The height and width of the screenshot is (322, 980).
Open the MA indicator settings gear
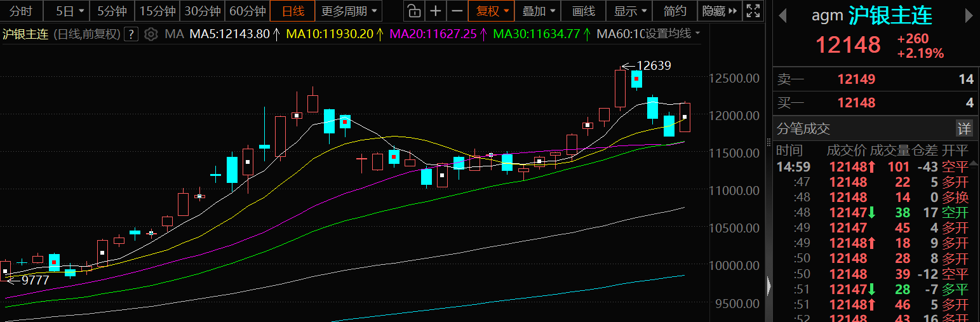[151, 34]
